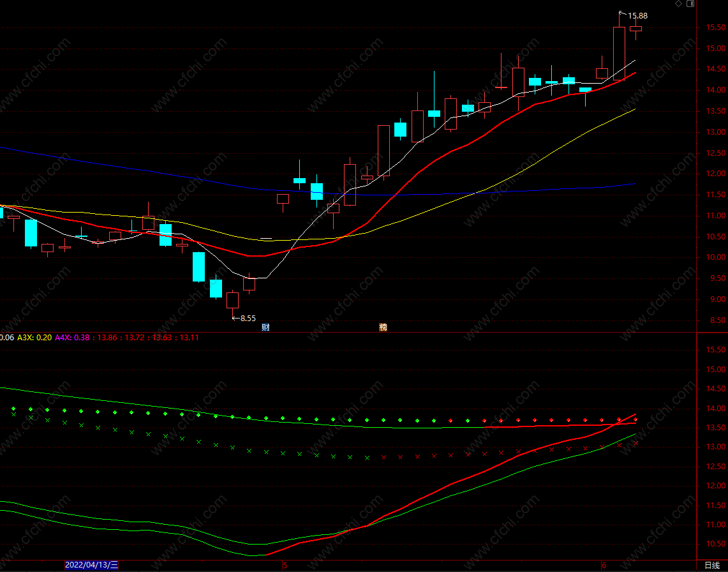Click the 10.50 label on lower indicator axis
Viewport: 728px width, 572px height.
716,544
